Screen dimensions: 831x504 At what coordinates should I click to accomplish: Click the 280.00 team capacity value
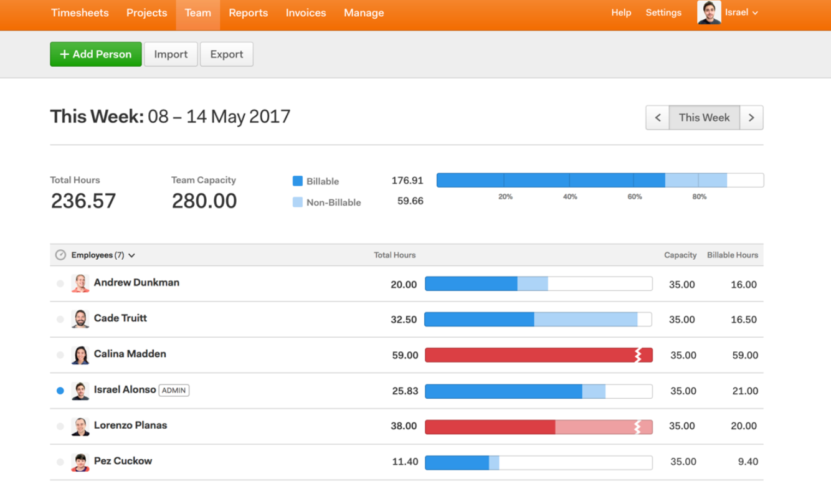(204, 201)
